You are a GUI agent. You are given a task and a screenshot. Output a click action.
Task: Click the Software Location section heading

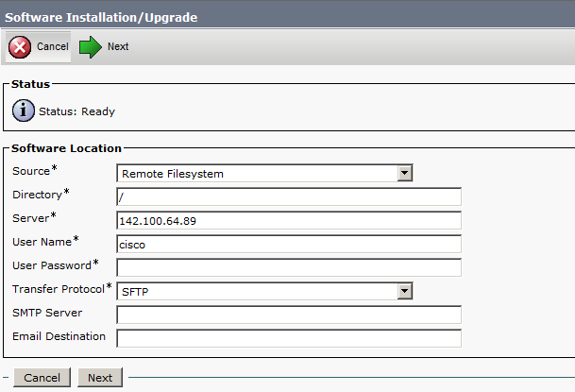click(x=66, y=148)
